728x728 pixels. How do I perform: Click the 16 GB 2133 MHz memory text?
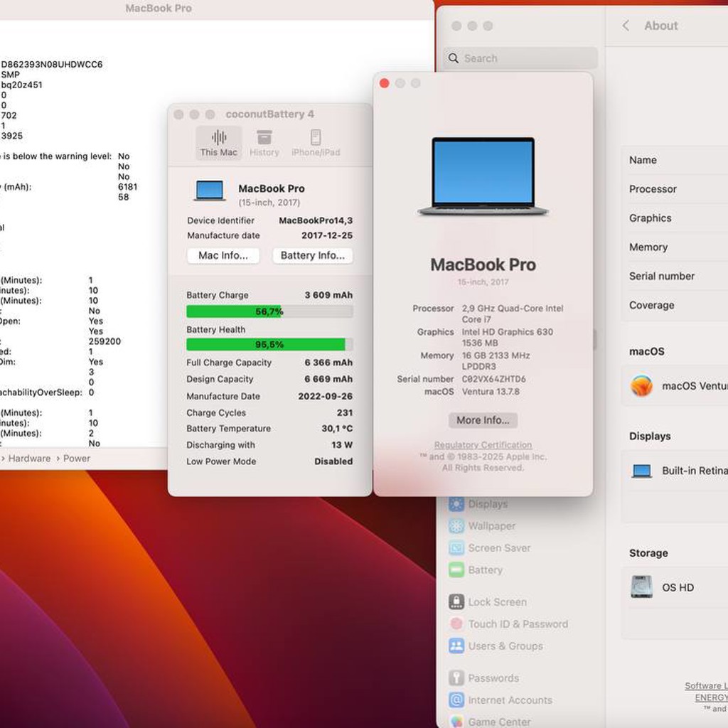point(496,355)
